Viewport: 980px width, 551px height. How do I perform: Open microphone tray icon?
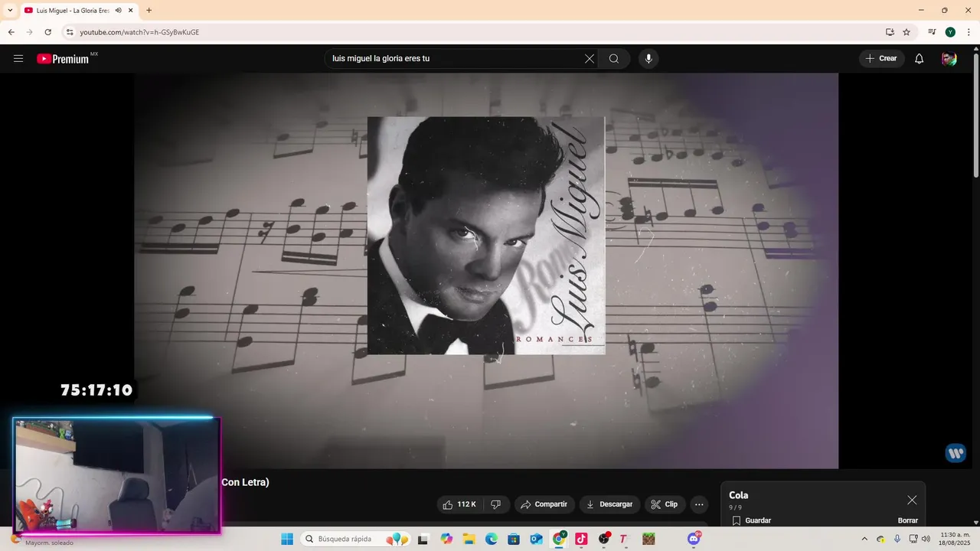tap(897, 539)
